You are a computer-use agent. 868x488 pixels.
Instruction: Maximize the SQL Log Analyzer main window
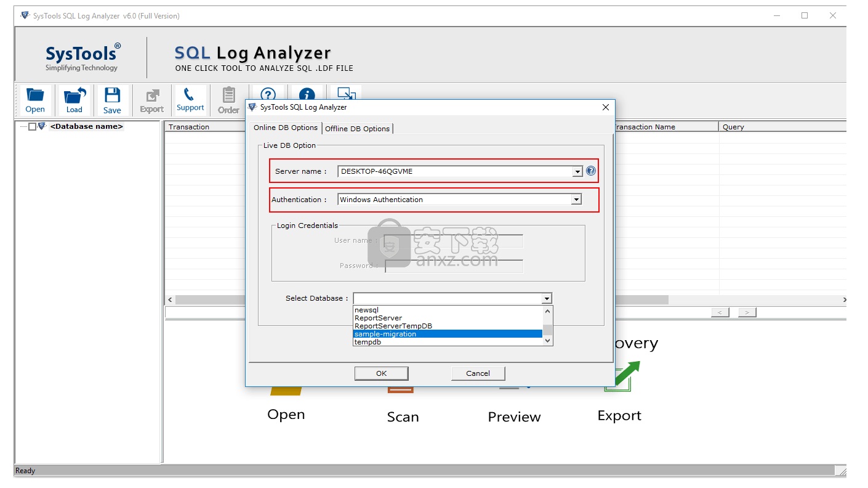805,16
